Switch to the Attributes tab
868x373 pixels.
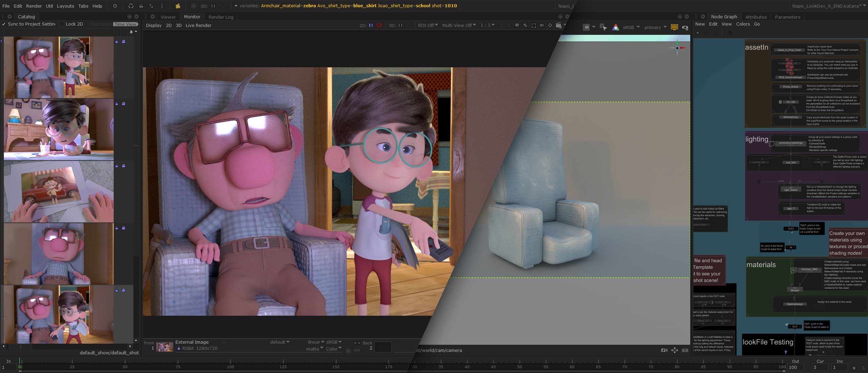(756, 17)
